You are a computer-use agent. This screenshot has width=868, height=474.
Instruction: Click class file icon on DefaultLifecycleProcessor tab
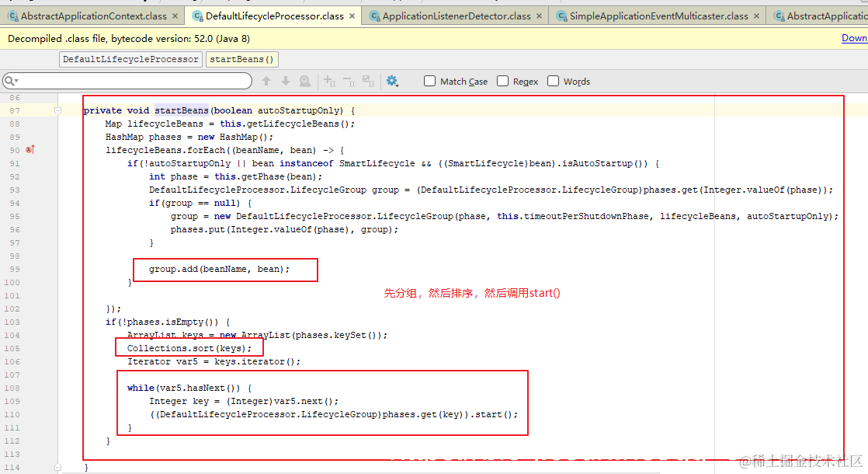click(198, 16)
